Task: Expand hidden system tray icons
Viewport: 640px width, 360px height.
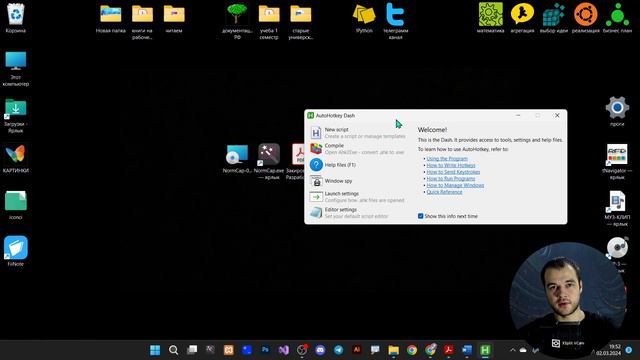Action: (513, 350)
